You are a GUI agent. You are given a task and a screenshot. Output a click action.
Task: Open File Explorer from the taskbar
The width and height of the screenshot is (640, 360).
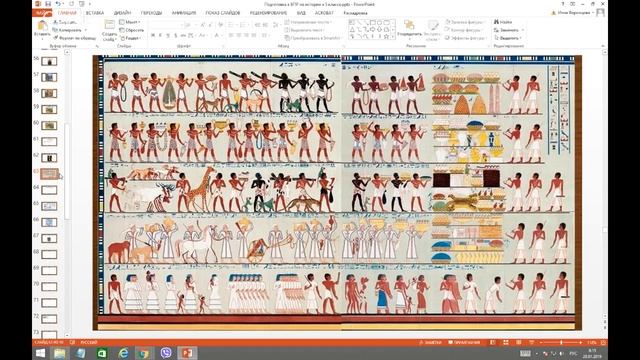coord(60,353)
